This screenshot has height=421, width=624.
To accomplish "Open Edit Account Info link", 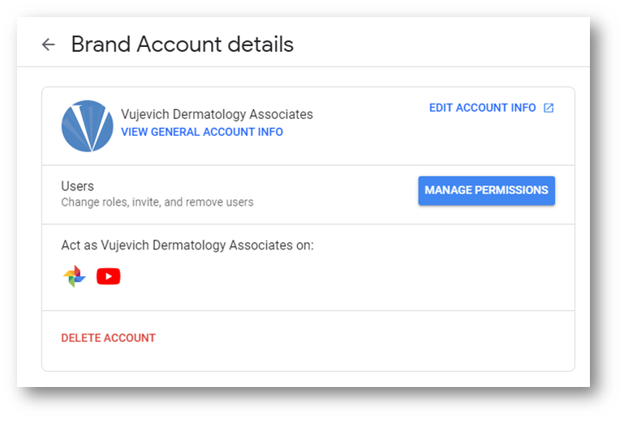I will coord(482,108).
